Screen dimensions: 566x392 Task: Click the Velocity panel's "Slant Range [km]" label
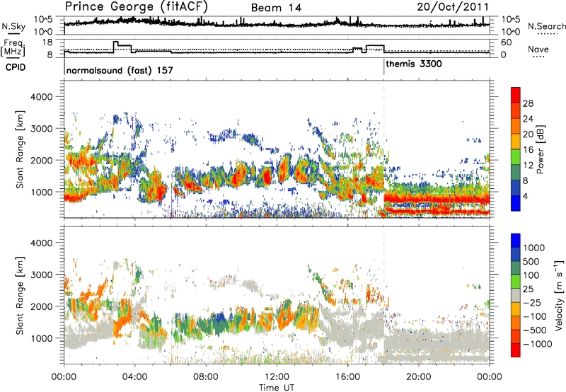click(20, 296)
